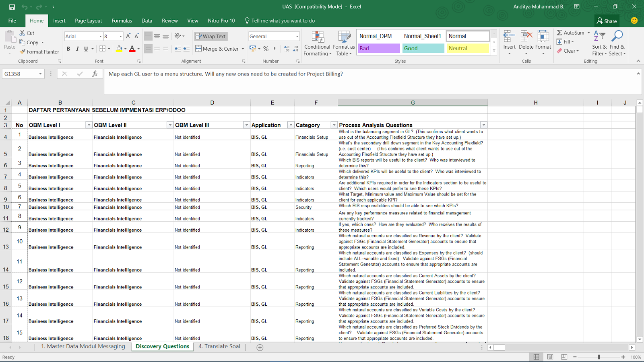
Task: Click the Increase Font Size icon
Action: pos(128,36)
